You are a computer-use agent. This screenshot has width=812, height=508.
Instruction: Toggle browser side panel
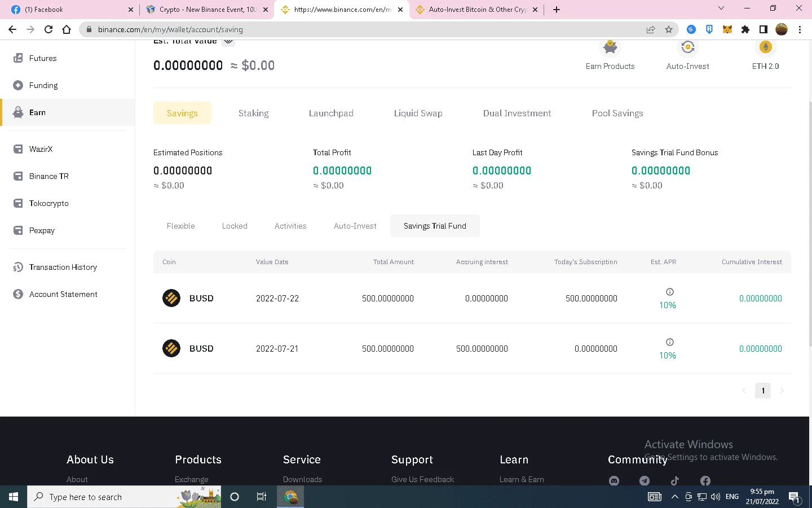pos(764,29)
